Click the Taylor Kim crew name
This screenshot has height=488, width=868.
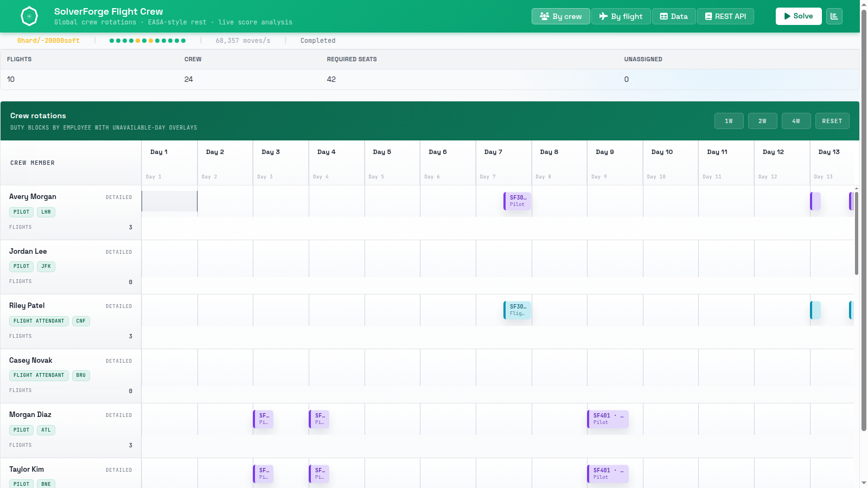click(27, 470)
